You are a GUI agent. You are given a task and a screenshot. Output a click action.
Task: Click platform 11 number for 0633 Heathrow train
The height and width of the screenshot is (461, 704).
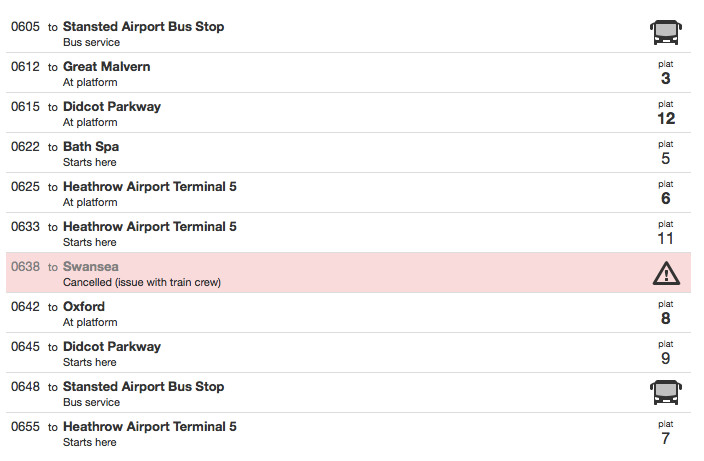click(x=665, y=238)
